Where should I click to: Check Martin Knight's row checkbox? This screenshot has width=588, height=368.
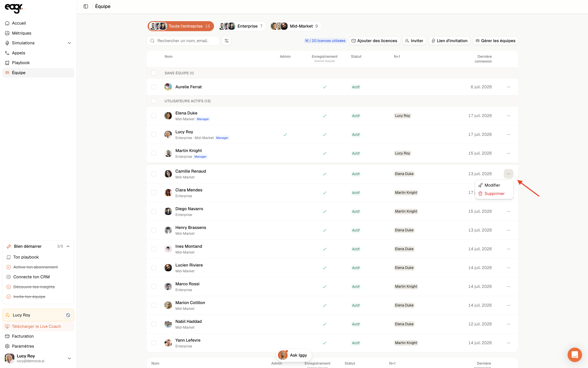tap(154, 153)
